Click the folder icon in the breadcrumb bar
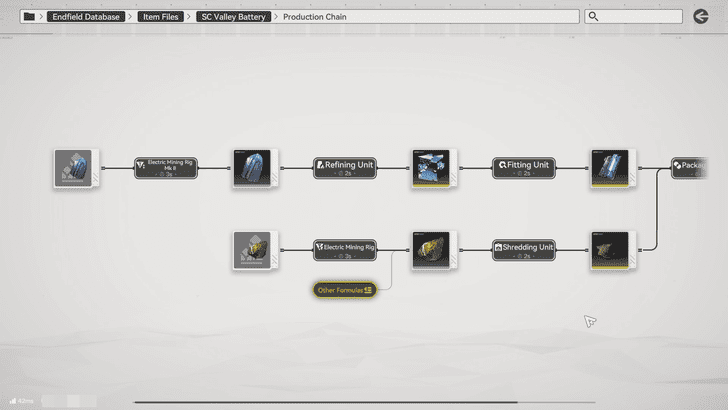 point(28,17)
